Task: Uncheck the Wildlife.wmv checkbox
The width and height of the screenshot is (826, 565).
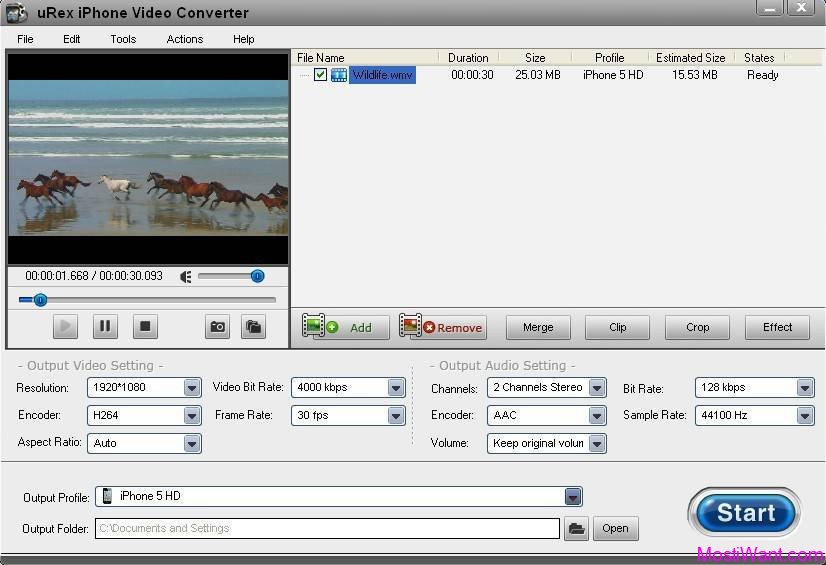Action: [x=320, y=75]
